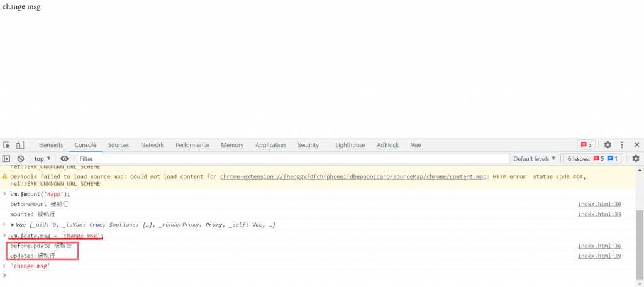The image size is (644, 287).
Task: Click the page text change msg
Action: [x=21, y=7]
